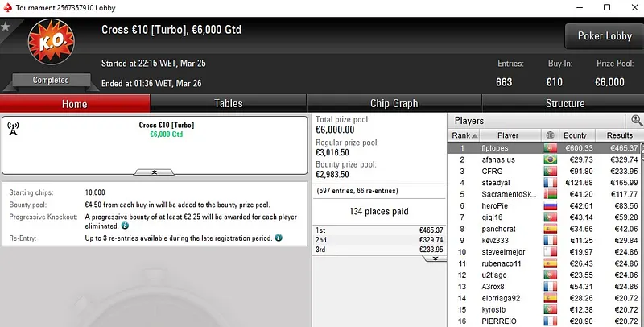
Task: Open the Chip Graph tab
Action: click(394, 103)
